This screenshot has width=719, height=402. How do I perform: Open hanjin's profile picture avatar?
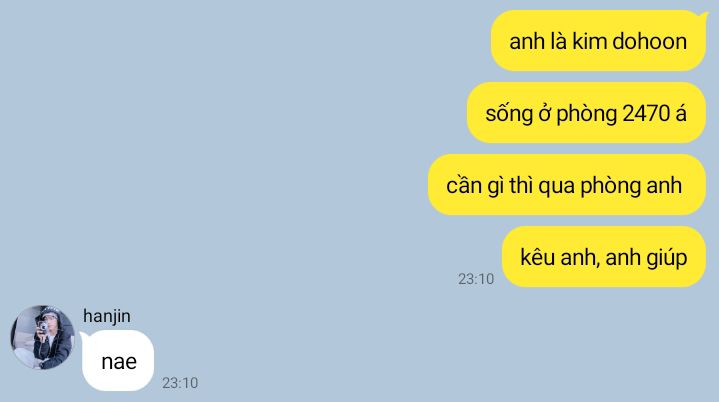tap(42, 337)
